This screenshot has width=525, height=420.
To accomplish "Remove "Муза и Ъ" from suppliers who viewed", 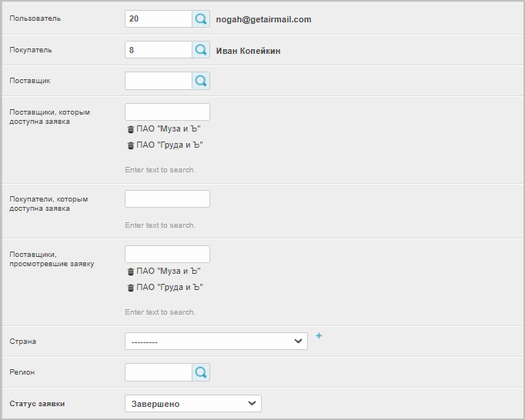I will click(130, 272).
